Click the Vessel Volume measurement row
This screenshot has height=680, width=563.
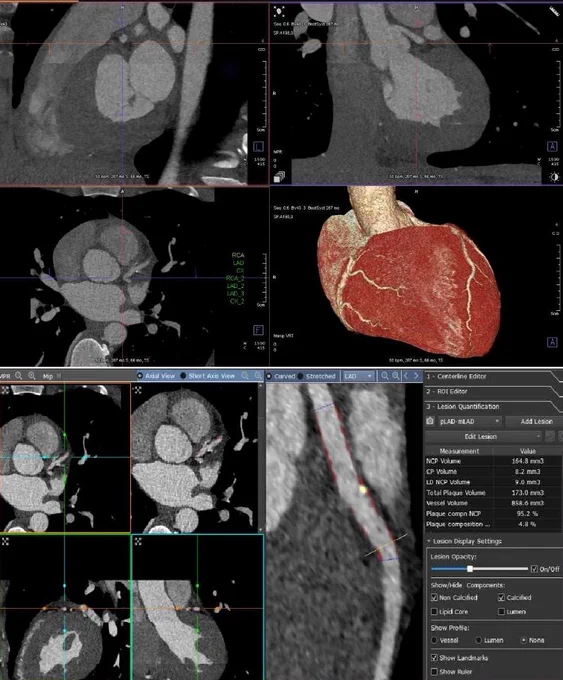pos(494,503)
